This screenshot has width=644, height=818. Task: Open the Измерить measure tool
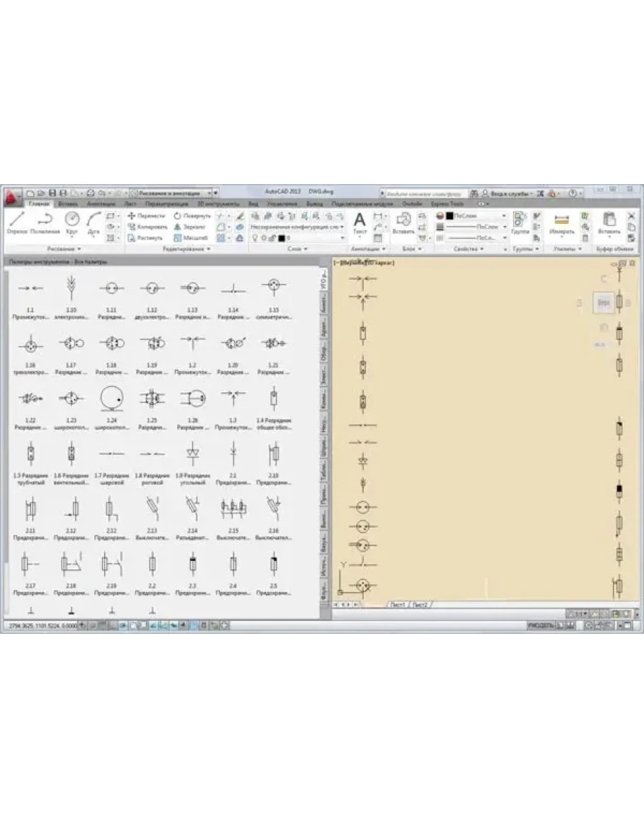point(562,222)
